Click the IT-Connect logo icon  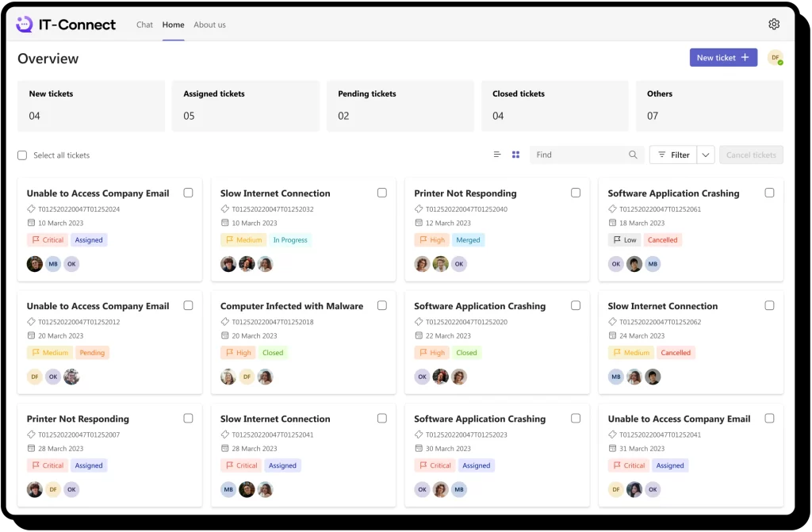tap(25, 25)
